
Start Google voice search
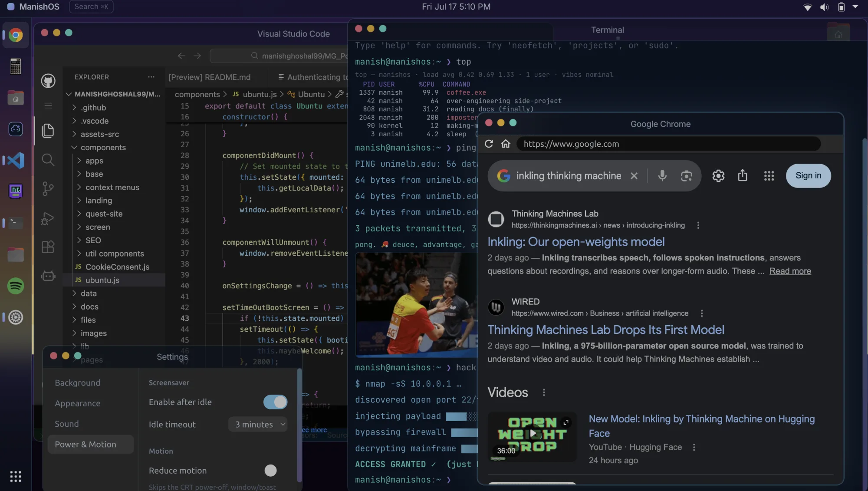[662, 176]
